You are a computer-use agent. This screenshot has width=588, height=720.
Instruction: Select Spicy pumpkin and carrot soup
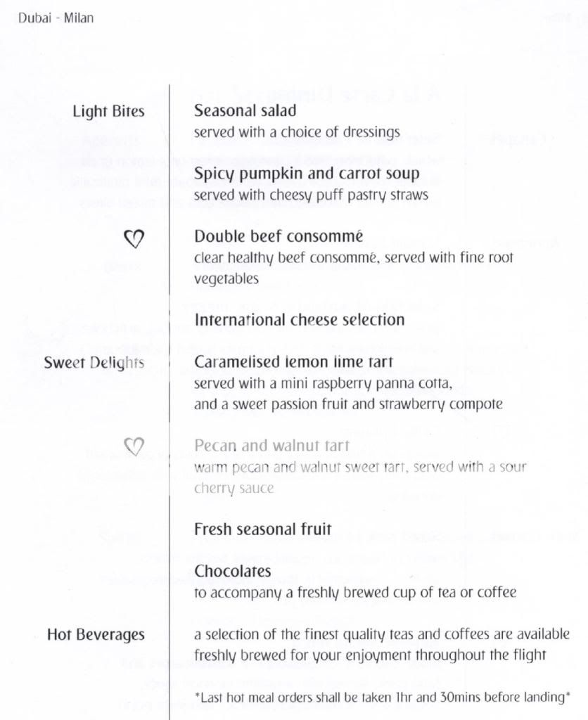tap(307, 173)
